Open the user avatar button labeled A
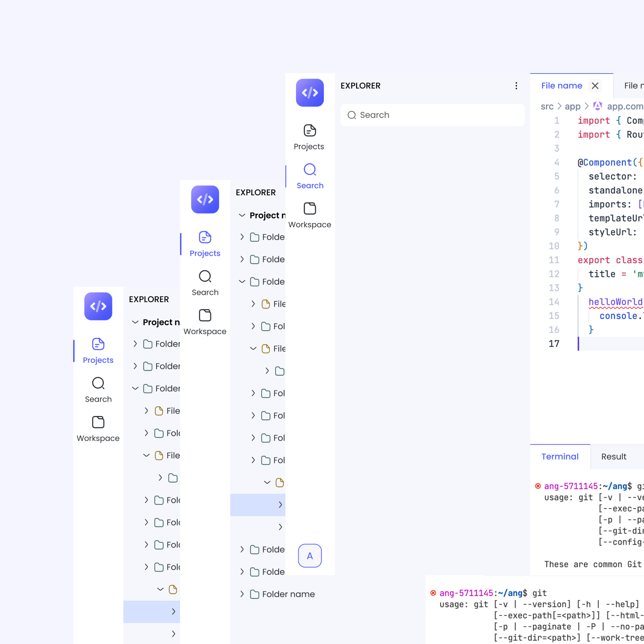 [x=310, y=556]
